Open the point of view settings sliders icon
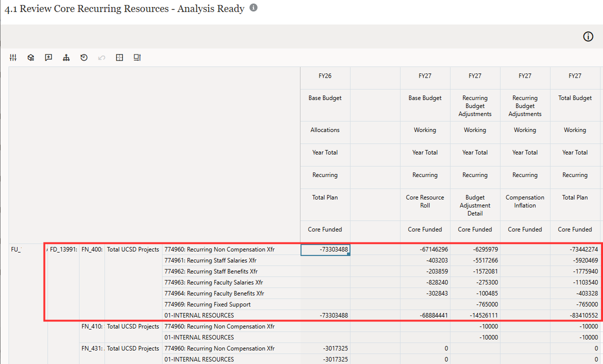Image resolution: width=603 pixels, height=364 pixels. pyautogui.click(x=13, y=57)
